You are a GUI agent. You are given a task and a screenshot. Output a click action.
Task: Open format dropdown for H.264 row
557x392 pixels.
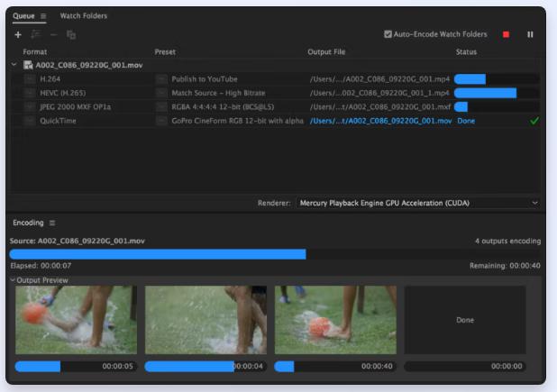(x=30, y=78)
